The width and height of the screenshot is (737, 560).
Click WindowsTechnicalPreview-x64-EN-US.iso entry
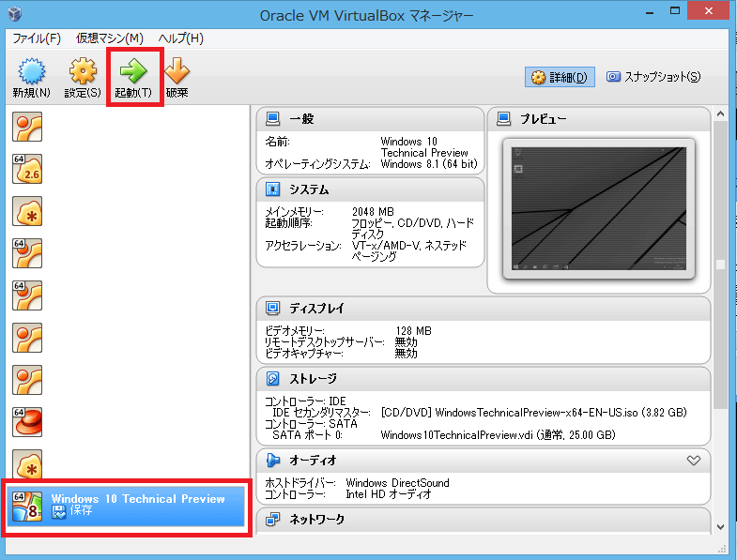(x=534, y=413)
